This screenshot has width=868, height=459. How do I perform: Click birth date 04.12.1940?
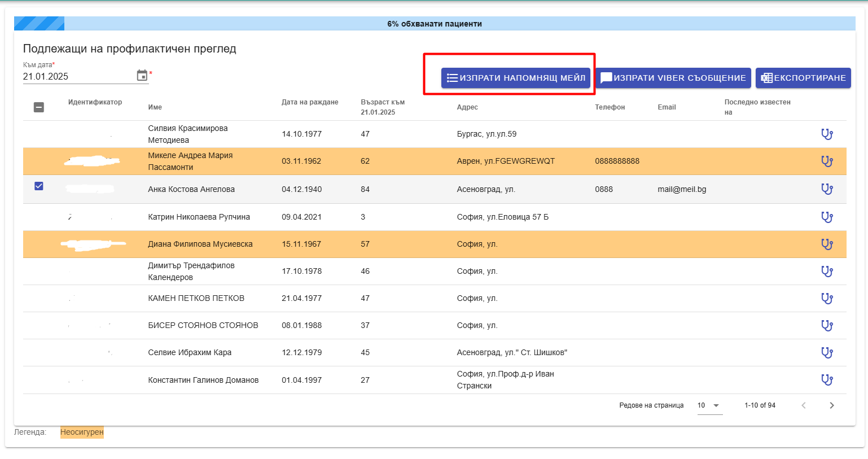(301, 189)
